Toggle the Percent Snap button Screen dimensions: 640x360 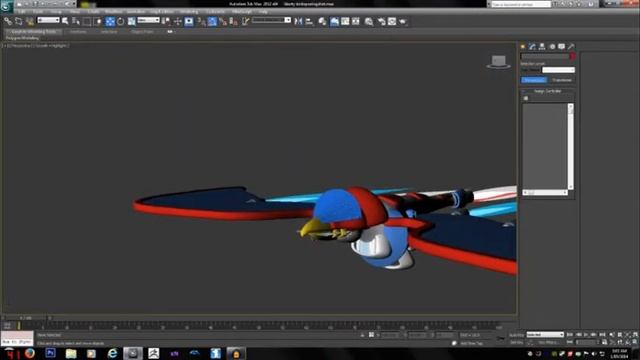coord(223,21)
